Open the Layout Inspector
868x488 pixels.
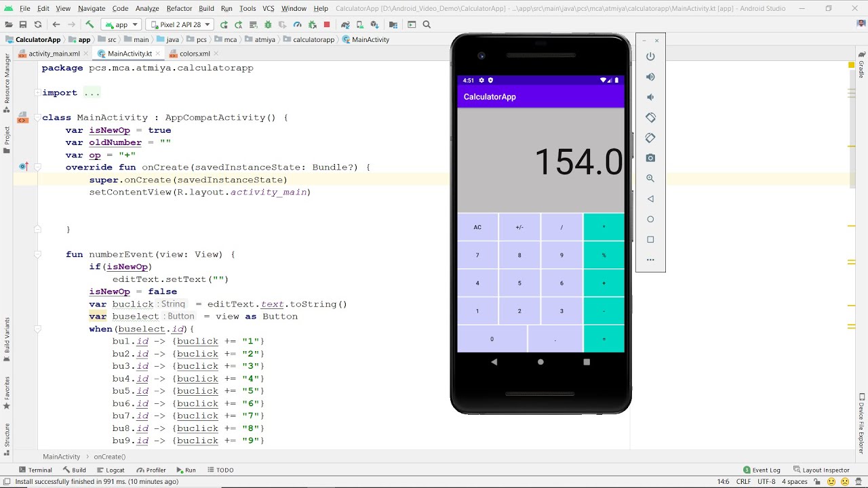[x=821, y=470]
